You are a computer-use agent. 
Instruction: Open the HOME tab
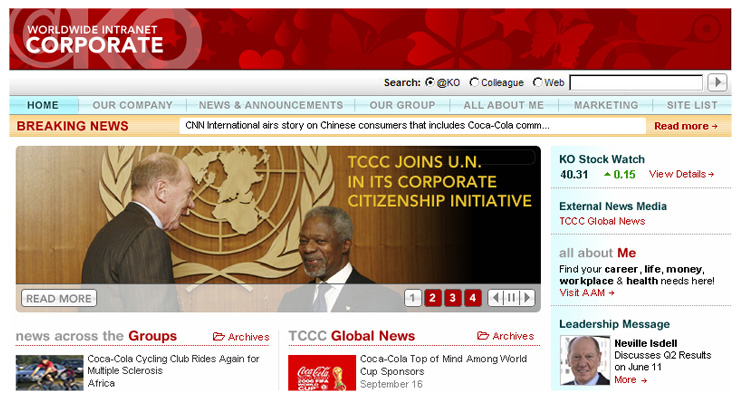pos(43,105)
